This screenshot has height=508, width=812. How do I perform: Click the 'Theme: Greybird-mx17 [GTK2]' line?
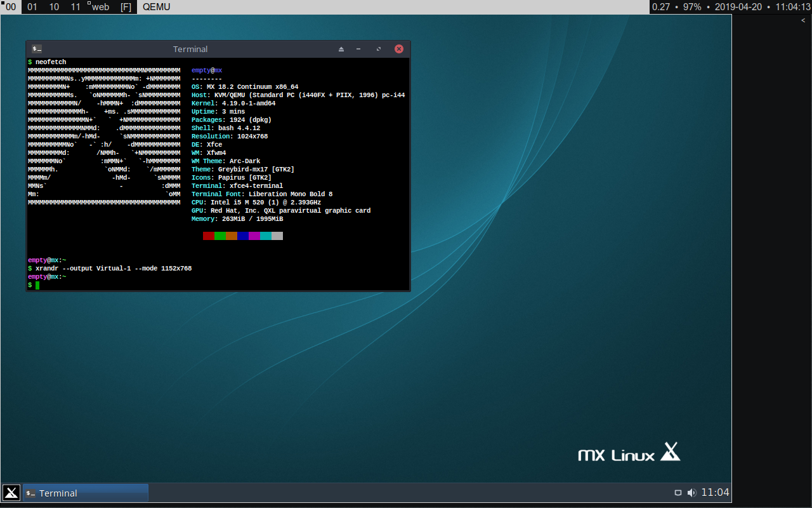pos(243,170)
